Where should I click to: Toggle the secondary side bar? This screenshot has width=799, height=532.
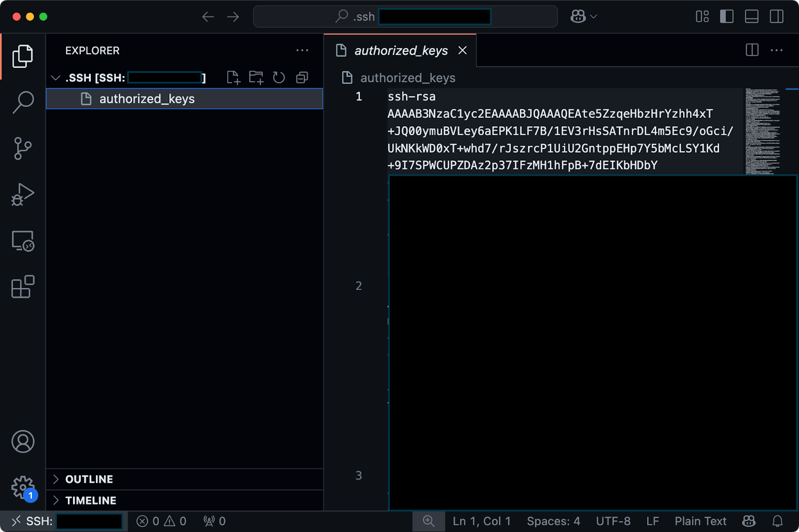777,16
